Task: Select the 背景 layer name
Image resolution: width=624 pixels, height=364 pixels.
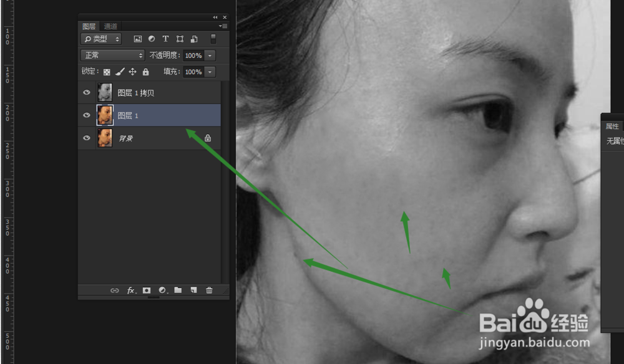Action: pyautogui.click(x=126, y=138)
